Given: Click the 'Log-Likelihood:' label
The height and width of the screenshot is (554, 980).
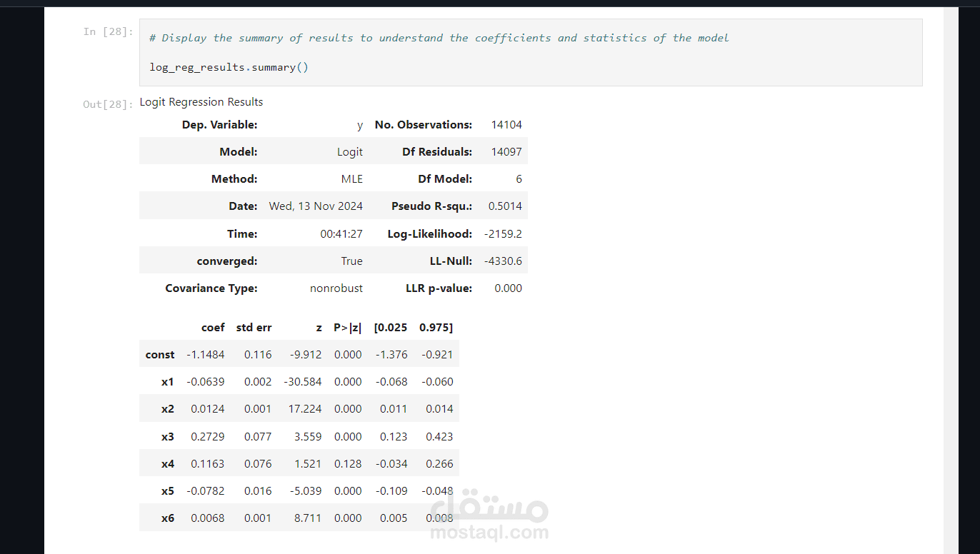Looking at the screenshot, I should pyautogui.click(x=430, y=234).
